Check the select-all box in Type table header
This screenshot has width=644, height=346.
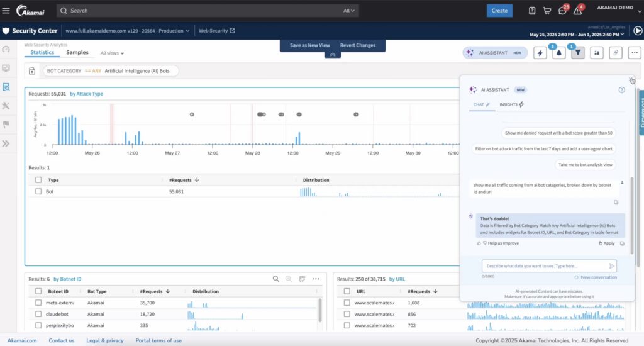pyautogui.click(x=38, y=180)
